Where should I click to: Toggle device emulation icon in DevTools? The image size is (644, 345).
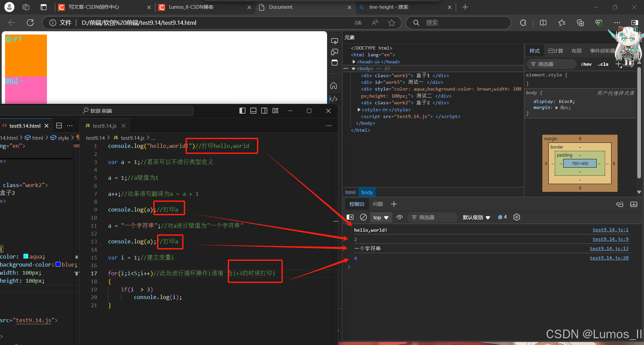point(334,52)
